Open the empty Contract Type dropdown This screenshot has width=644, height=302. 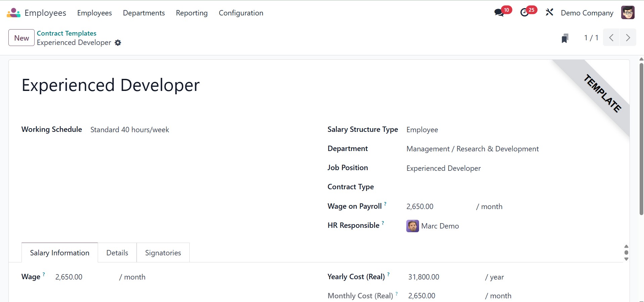tap(511, 187)
